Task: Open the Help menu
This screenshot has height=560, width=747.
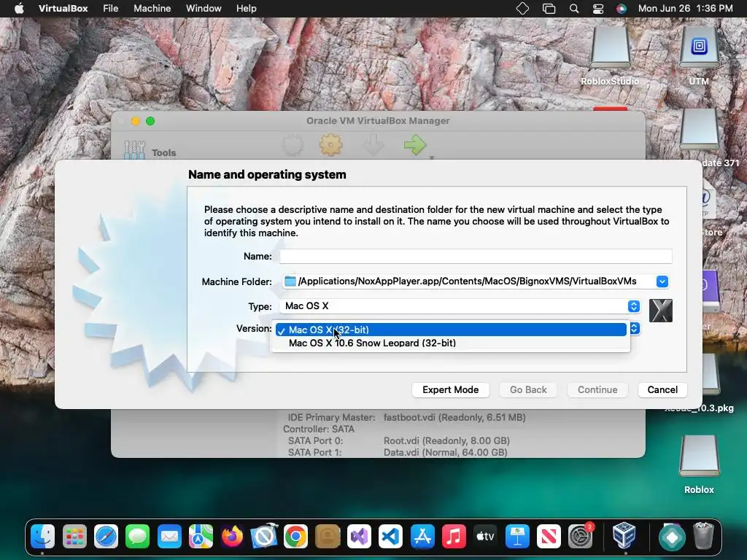Action: pos(247,9)
